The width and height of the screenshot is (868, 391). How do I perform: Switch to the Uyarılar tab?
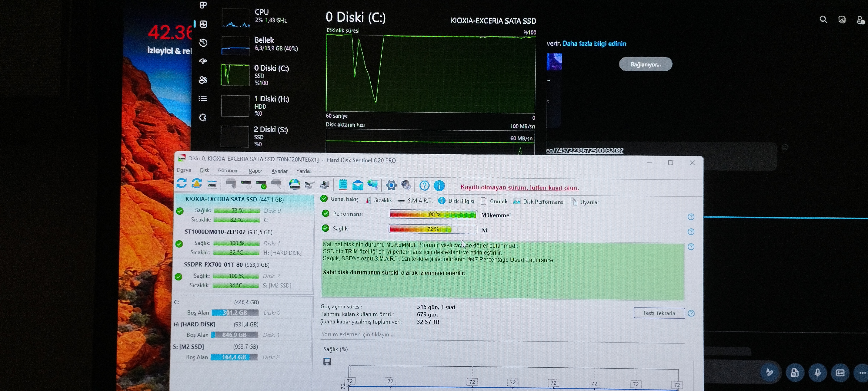585,202
